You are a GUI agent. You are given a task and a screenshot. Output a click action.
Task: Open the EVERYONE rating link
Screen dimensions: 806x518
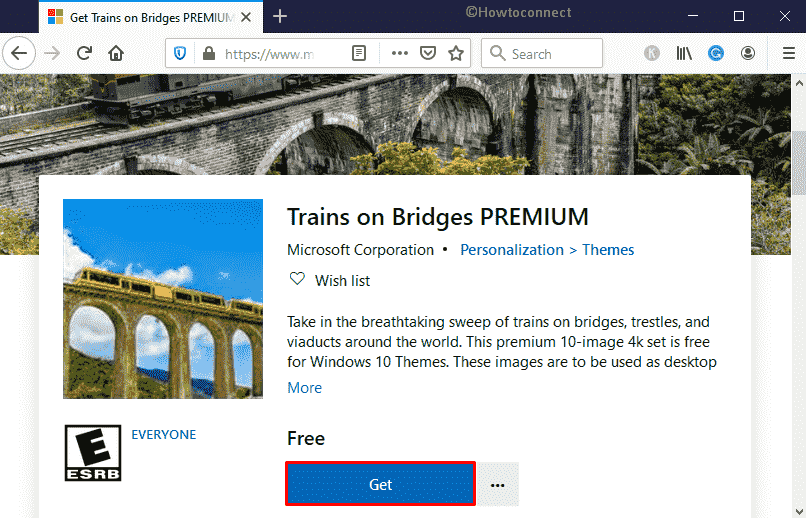(x=164, y=435)
